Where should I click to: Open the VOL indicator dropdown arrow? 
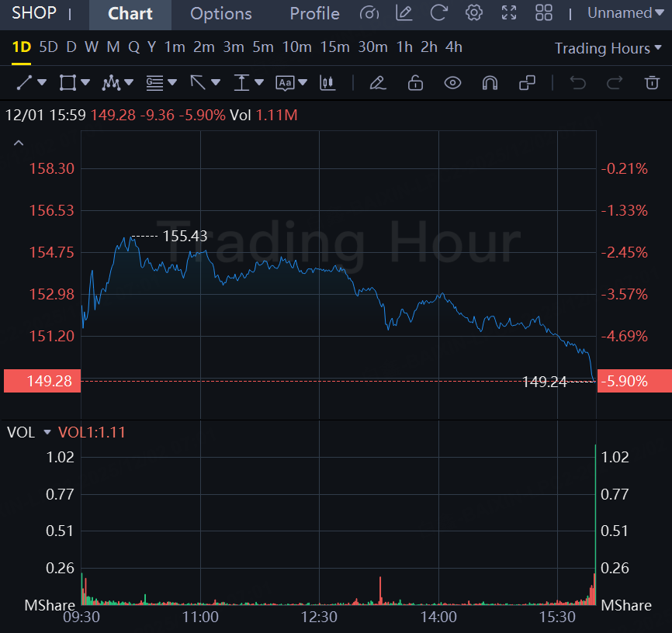tap(47, 432)
